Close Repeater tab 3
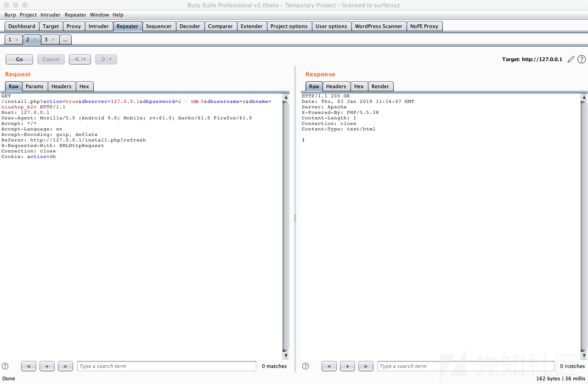 (52, 40)
